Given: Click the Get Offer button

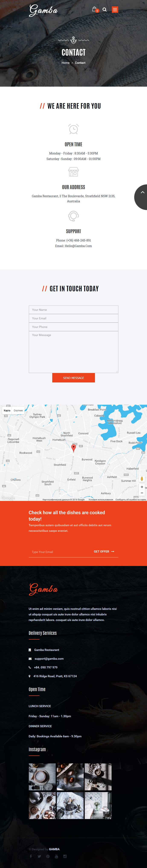Looking at the screenshot, I should click(104, 551).
